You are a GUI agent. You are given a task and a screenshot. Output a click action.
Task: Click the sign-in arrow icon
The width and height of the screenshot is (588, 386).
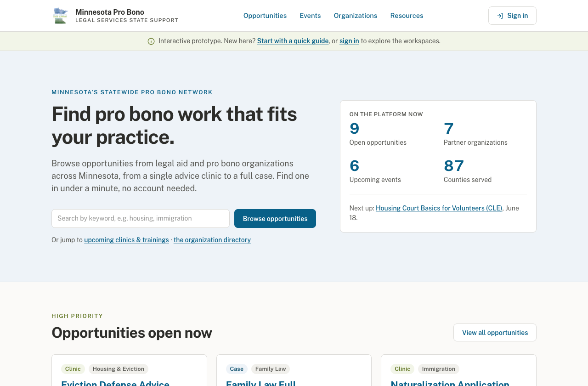click(x=500, y=16)
